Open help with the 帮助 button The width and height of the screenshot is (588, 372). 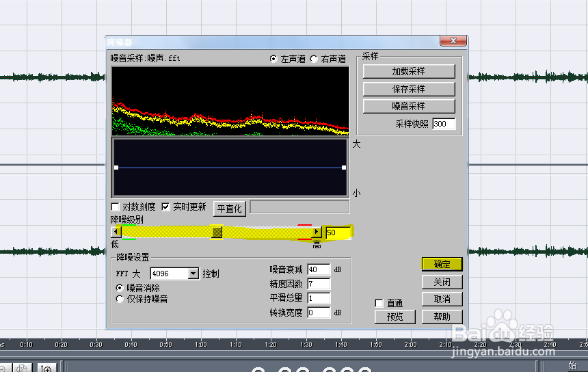[442, 317]
